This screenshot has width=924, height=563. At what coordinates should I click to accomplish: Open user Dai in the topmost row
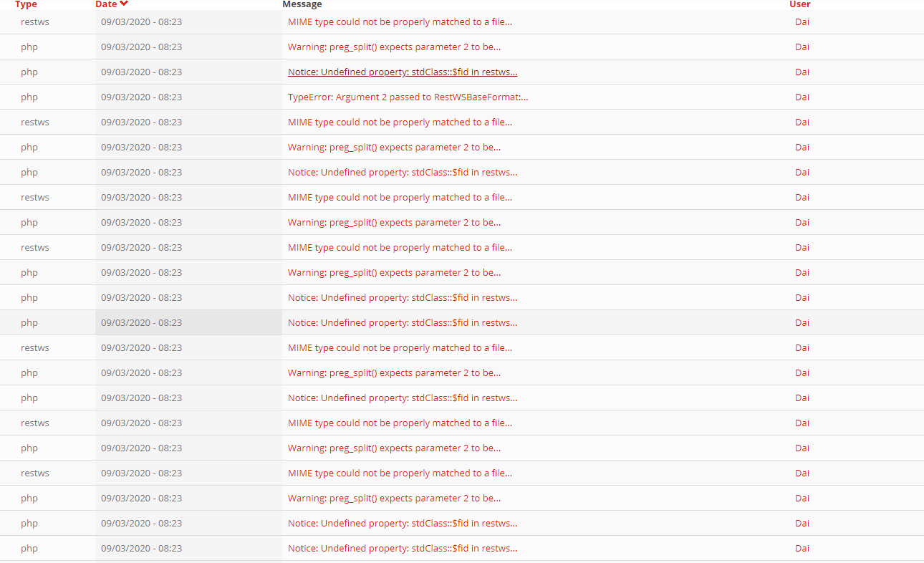point(802,21)
